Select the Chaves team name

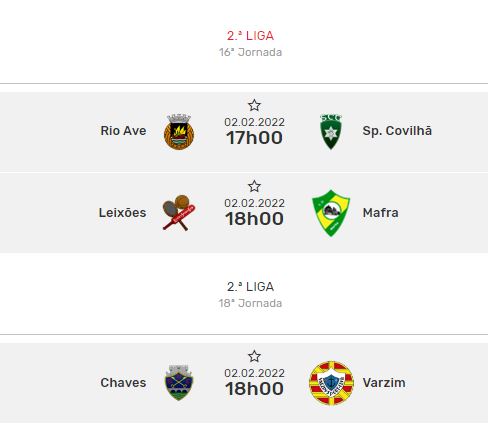tap(123, 383)
